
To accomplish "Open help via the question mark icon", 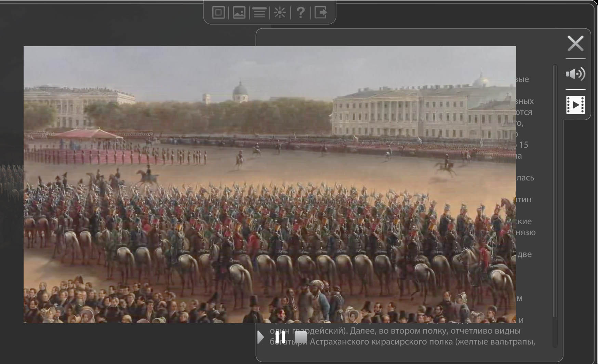I will tap(300, 13).
